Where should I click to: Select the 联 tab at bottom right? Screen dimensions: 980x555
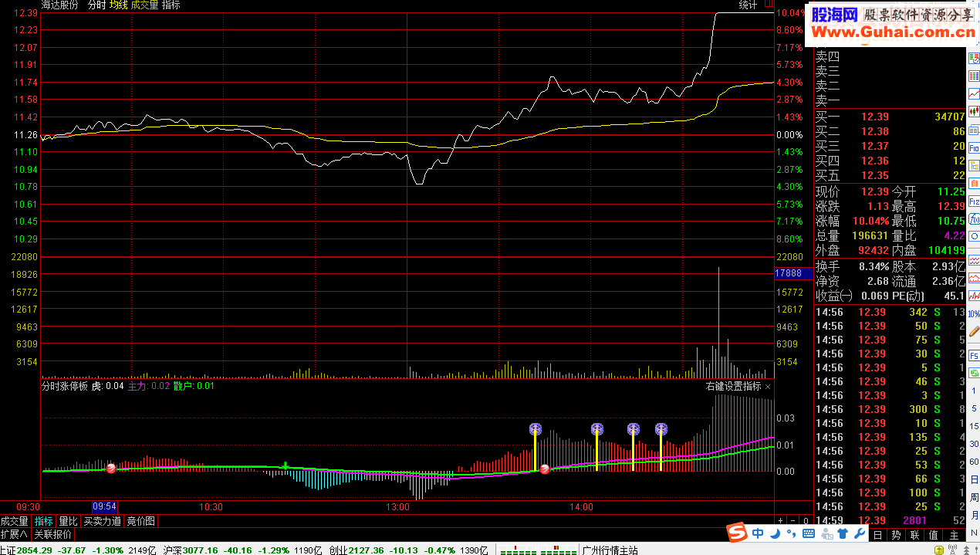914,535
